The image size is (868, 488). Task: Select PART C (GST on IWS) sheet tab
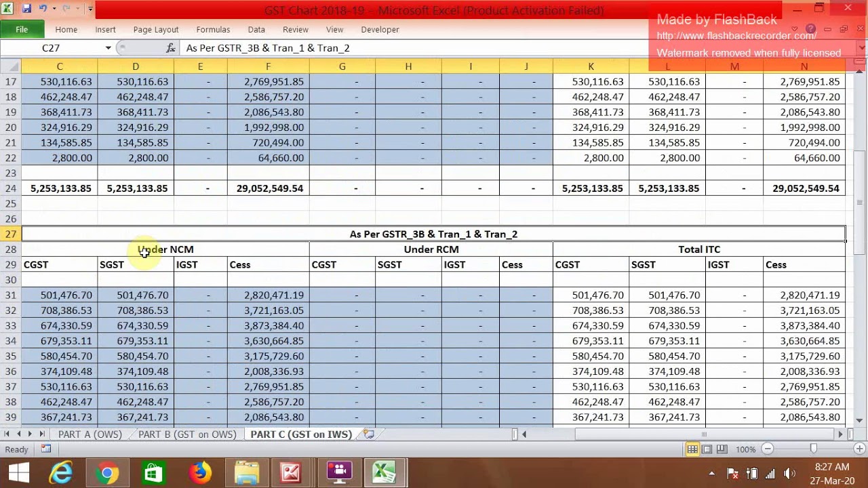coord(301,434)
